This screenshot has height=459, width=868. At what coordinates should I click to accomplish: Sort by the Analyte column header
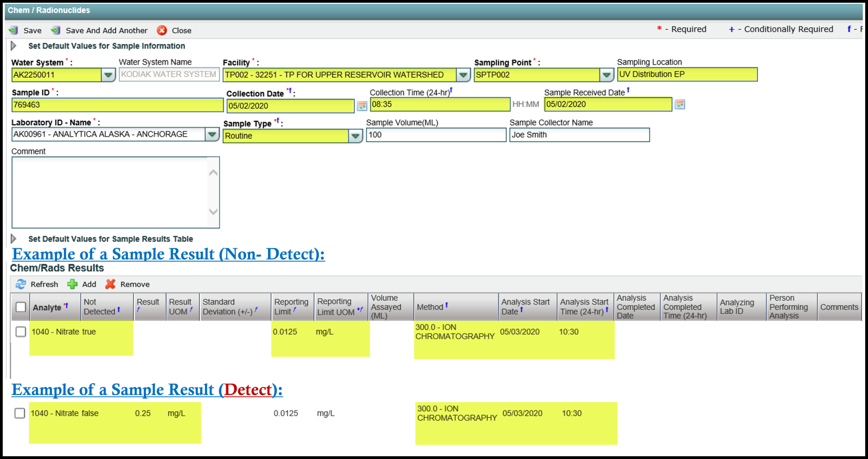47,307
